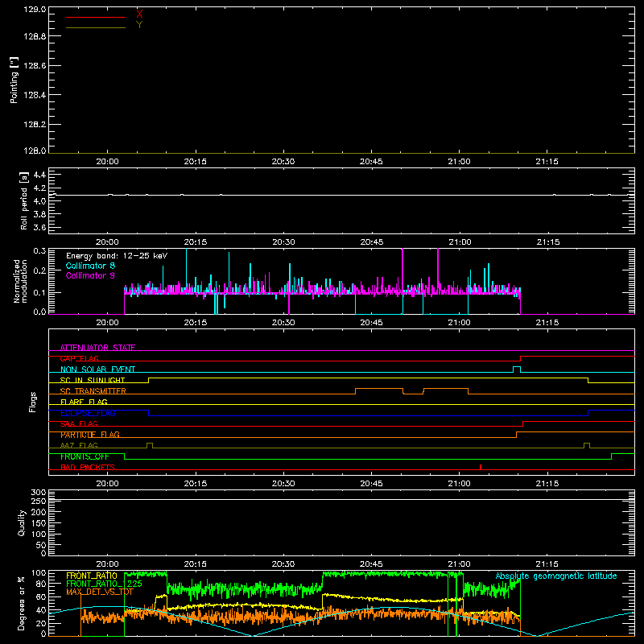The height and width of the screenshot is (644, 644).
Task: Click the BAD_PACKETS flag label
Action: [x=88, y=467]
